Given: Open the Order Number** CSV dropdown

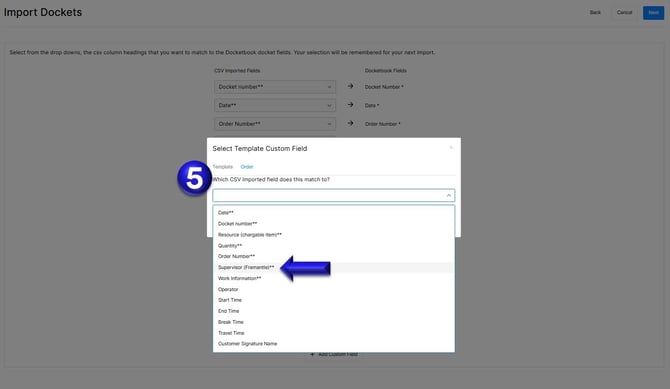Looking at the screenshot, I should 275,124.
